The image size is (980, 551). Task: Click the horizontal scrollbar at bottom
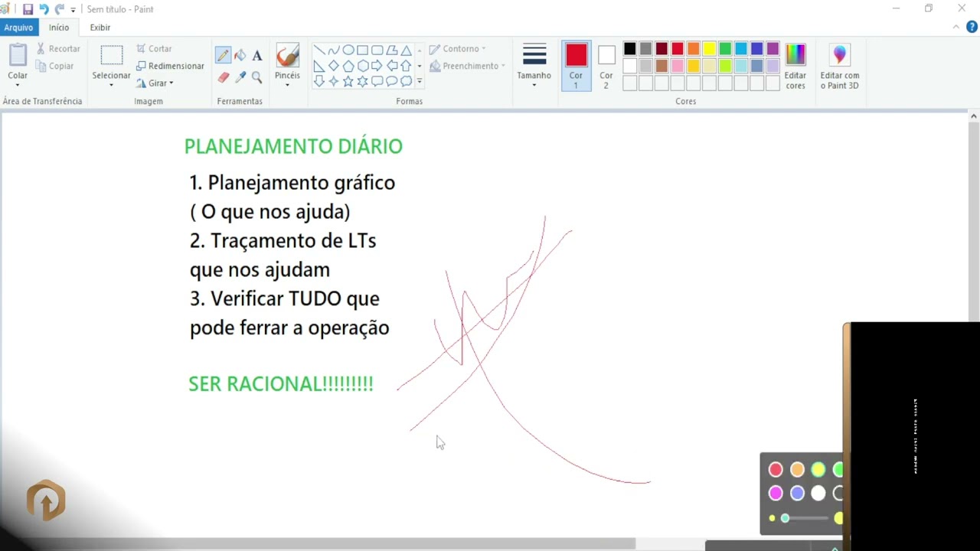coord(318,544)
